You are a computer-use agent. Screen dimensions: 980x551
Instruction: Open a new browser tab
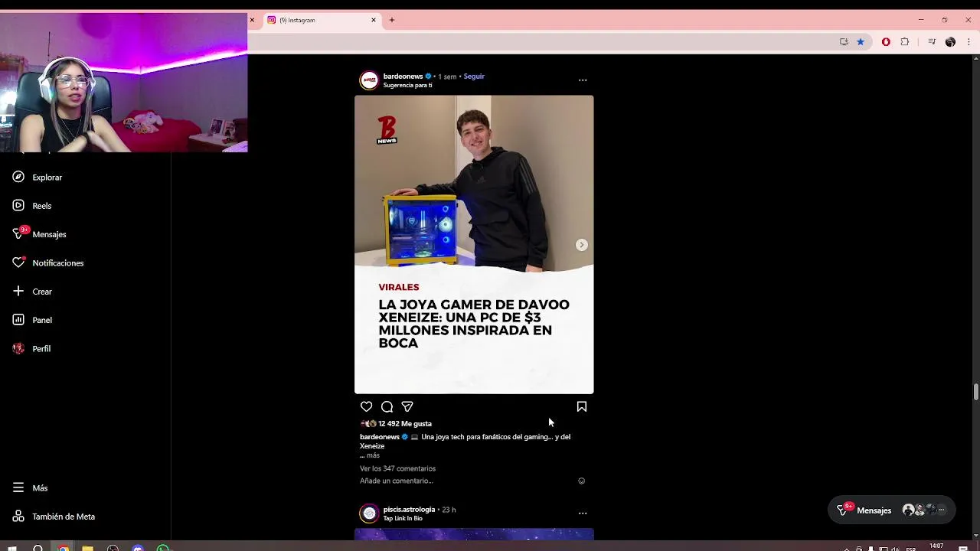point(392,20)
